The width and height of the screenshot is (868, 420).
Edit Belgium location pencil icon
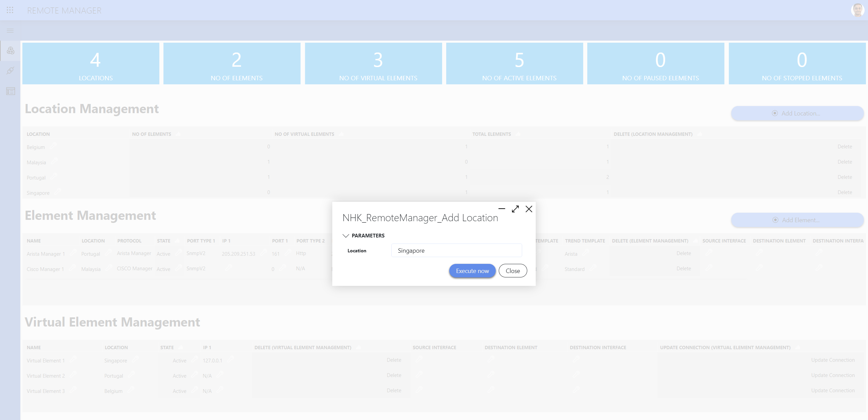tap(53, 146)
